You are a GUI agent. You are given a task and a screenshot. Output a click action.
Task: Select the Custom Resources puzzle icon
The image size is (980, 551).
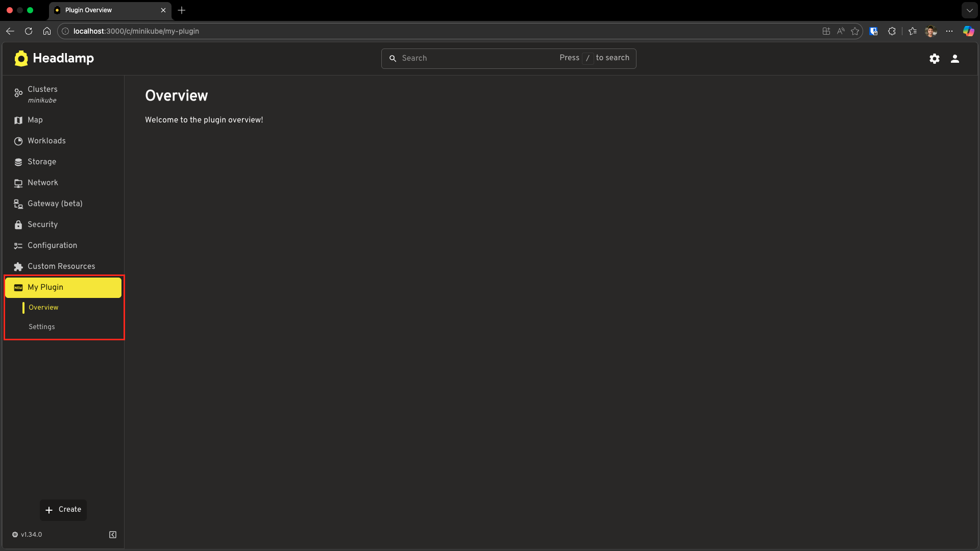coord(18,266)
